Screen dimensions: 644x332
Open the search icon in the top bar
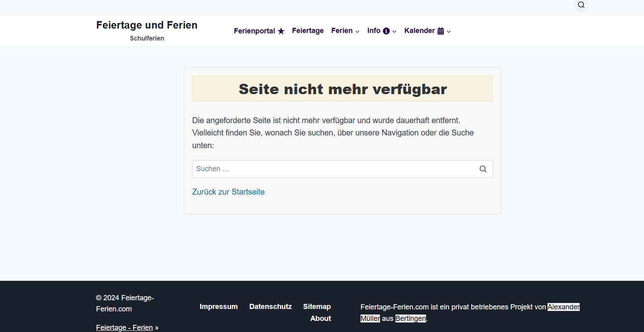coord(581,5)
